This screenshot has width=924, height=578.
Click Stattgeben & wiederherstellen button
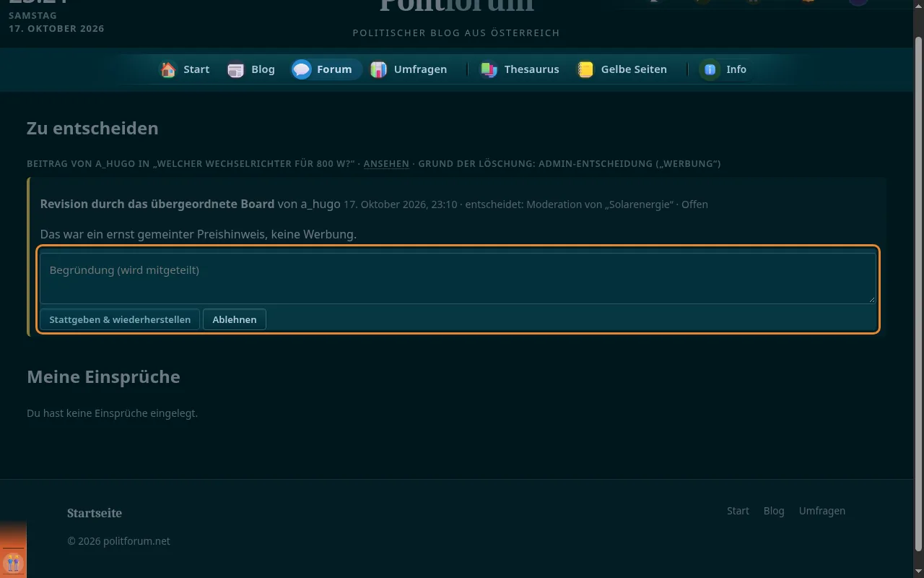[x=120, y=319]
